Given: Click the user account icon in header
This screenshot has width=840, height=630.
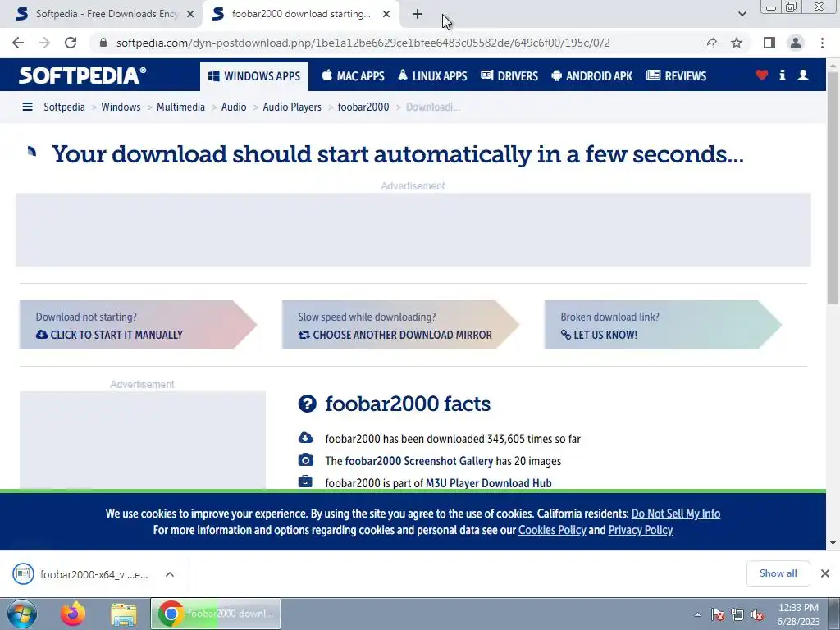Looking at the screenshot, I should point(803,75).
